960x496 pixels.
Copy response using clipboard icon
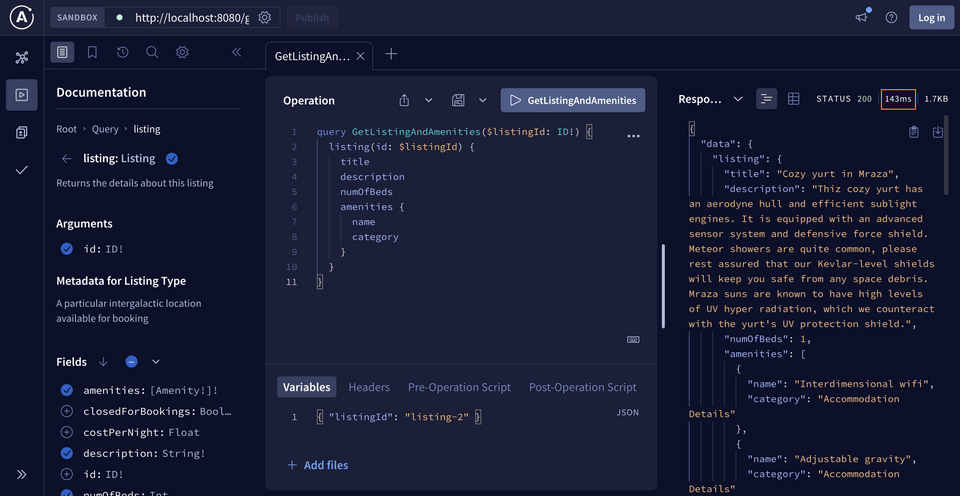pos(913,132)
